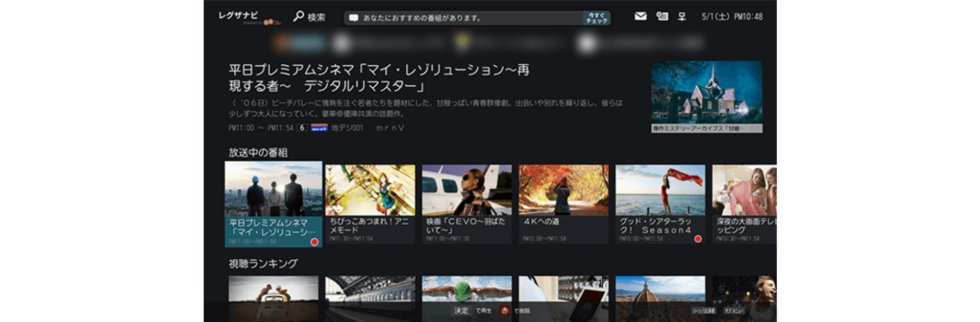Open ちびっこあつまれ！アニメモード program
Image resolution: width=980 pixels, height=322 pixels.
[x=370, y=204]
